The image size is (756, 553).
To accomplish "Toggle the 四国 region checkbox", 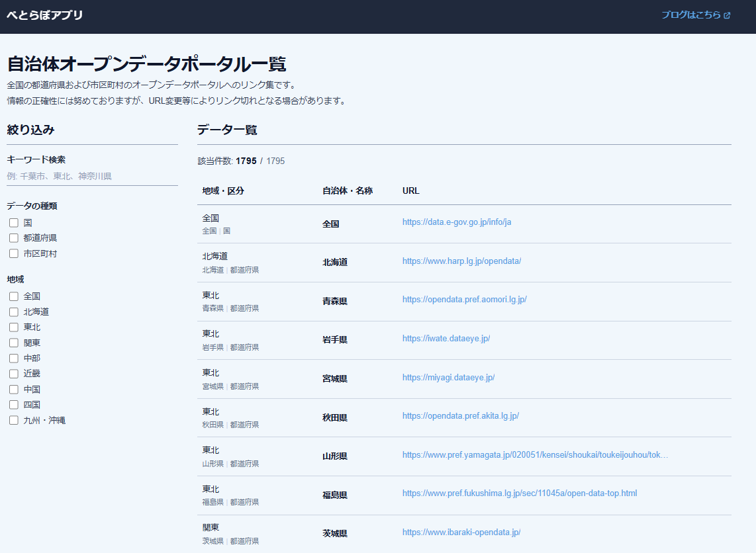I will (x=14, y=405).
